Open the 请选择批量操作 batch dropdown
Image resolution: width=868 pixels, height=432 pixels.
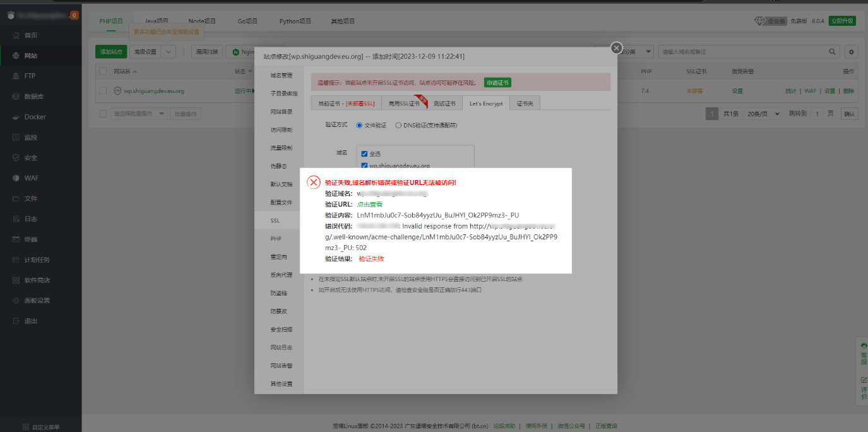tap(139, 114)
